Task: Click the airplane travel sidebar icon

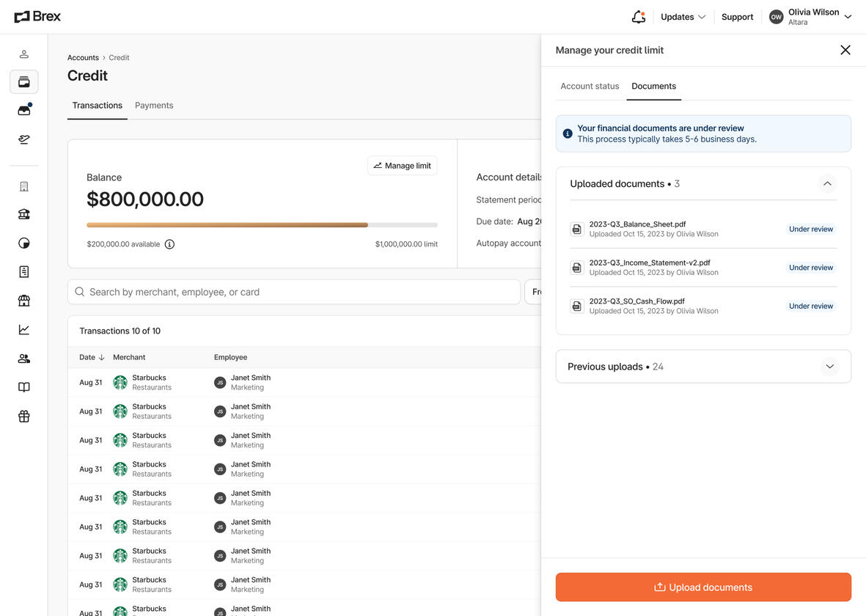Action: 24,139
